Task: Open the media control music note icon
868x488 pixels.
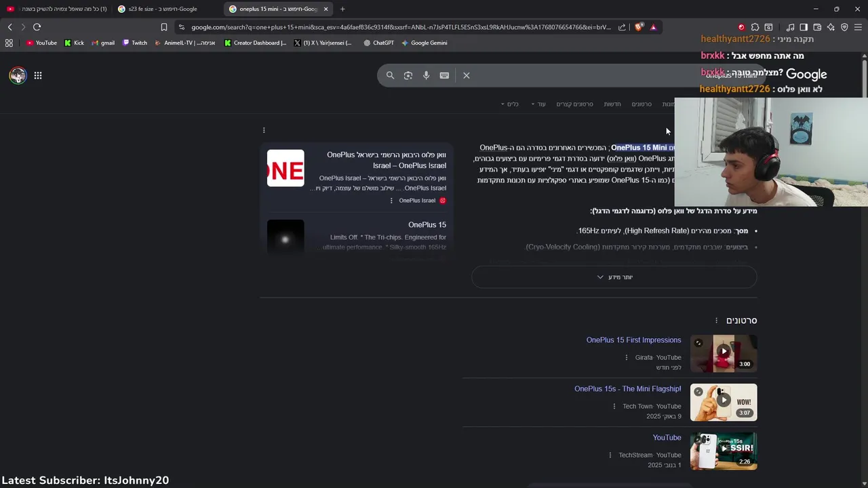Action: pos(790,27)
